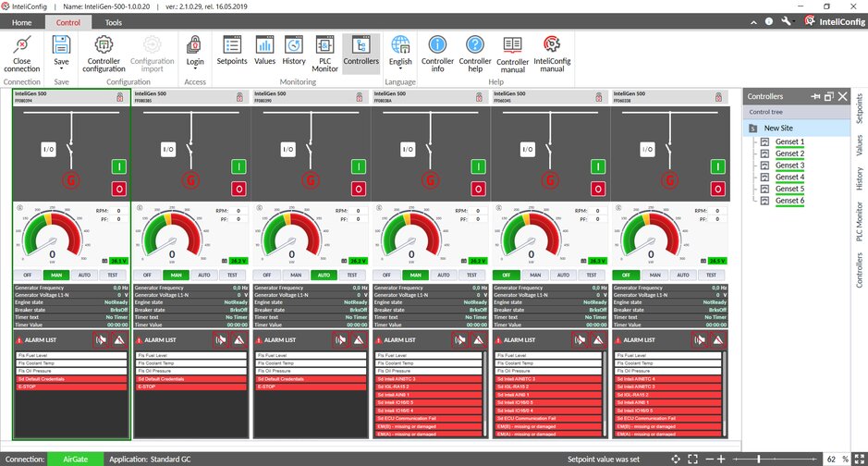The width and height of the screenshot is (868, 466).
Task: Open the PLC Monitor
Action: coord(325,55)
